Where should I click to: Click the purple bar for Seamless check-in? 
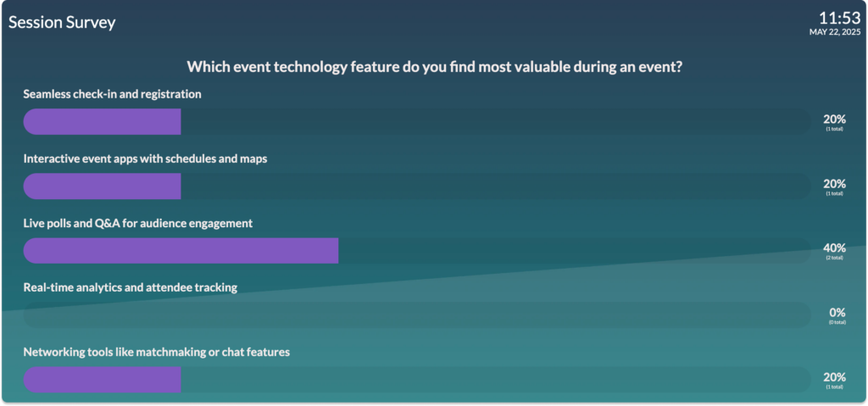pos(102,121)
